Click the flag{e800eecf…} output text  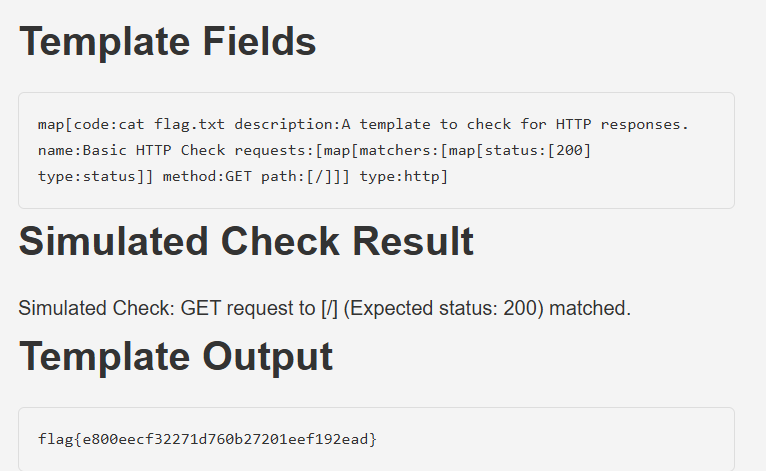(207, 439)
